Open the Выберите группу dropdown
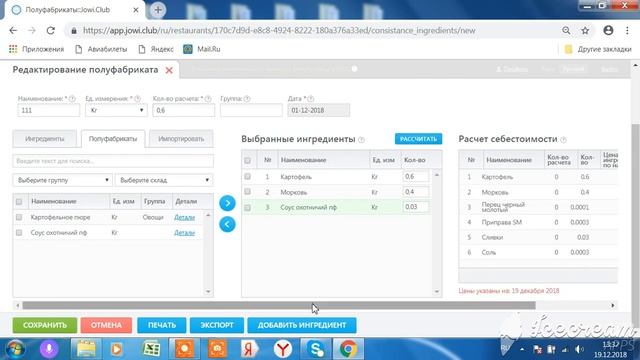This screenshot has height=360, width=640. pos(62,180)
